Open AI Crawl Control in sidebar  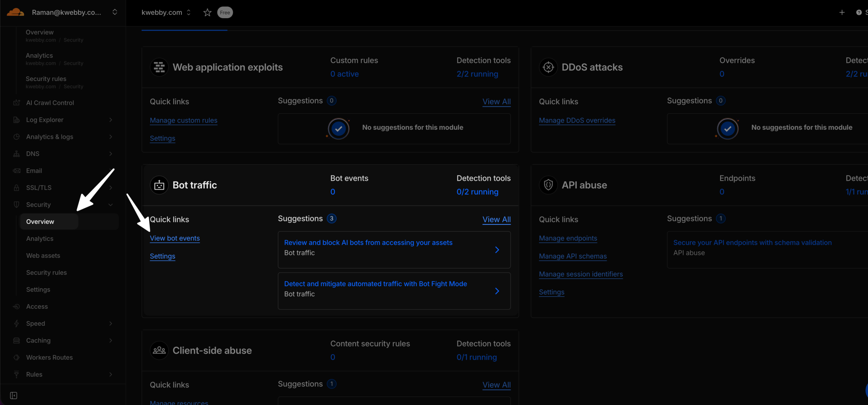click(50, 103)
